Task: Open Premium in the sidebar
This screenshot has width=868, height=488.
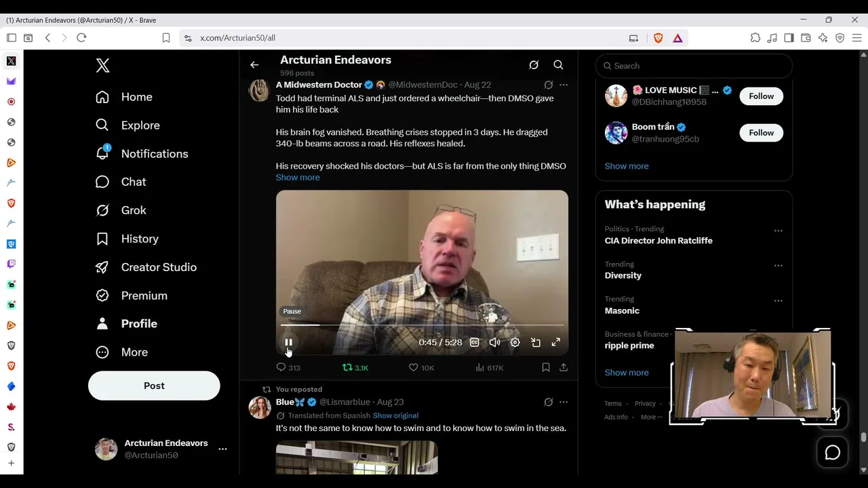Action: [x=132, y=296]
